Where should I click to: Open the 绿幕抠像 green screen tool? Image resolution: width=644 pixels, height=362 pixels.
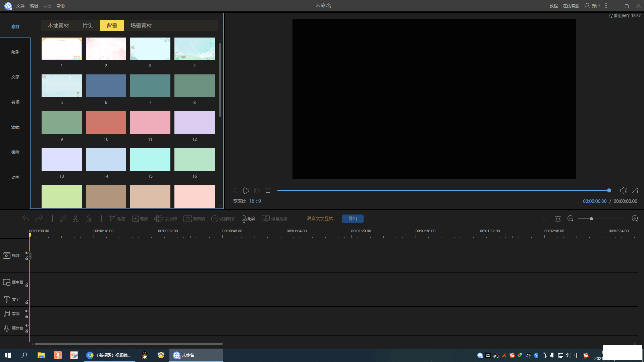(275, 219)
